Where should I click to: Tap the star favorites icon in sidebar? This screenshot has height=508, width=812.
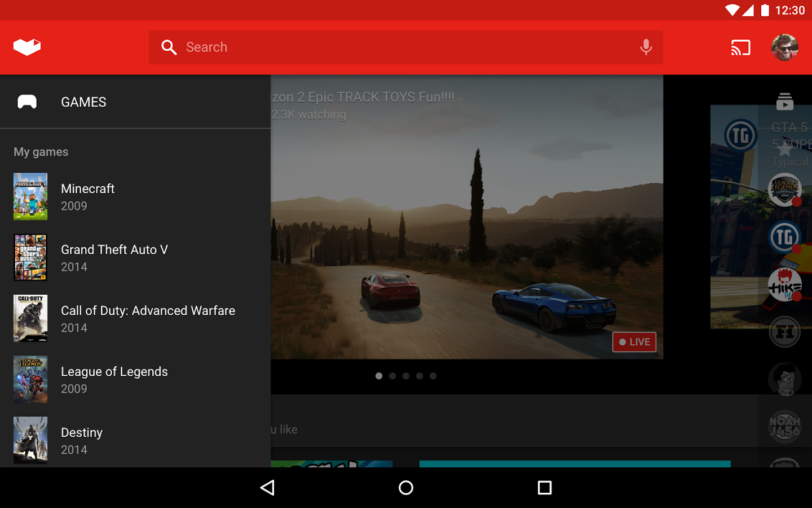coord(785,149)
